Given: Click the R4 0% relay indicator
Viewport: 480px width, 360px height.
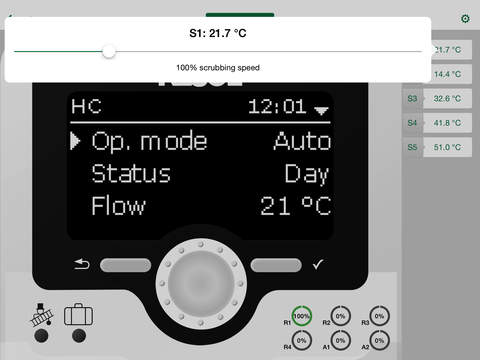Looking at the screenshot, I should pos(302,340).
